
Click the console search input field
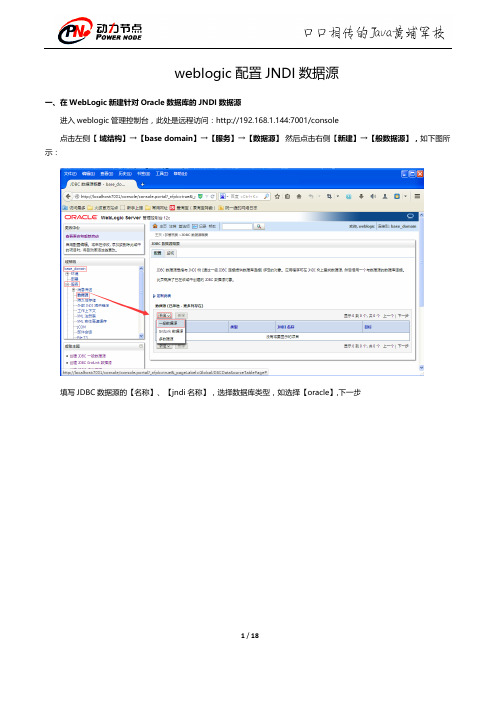click(237, 227)
